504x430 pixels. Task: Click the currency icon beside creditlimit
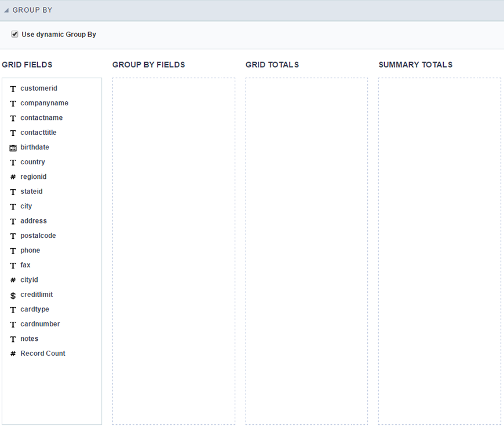pos(12,295)
